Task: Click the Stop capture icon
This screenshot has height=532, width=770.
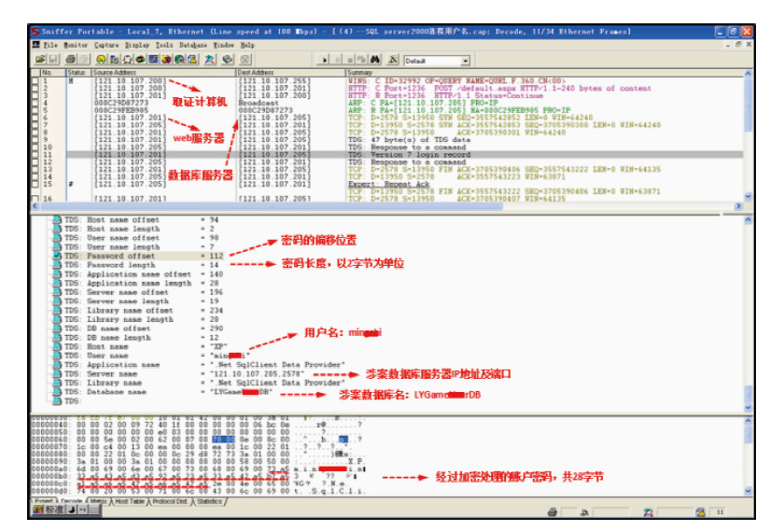Action: [x=350, y=60]
